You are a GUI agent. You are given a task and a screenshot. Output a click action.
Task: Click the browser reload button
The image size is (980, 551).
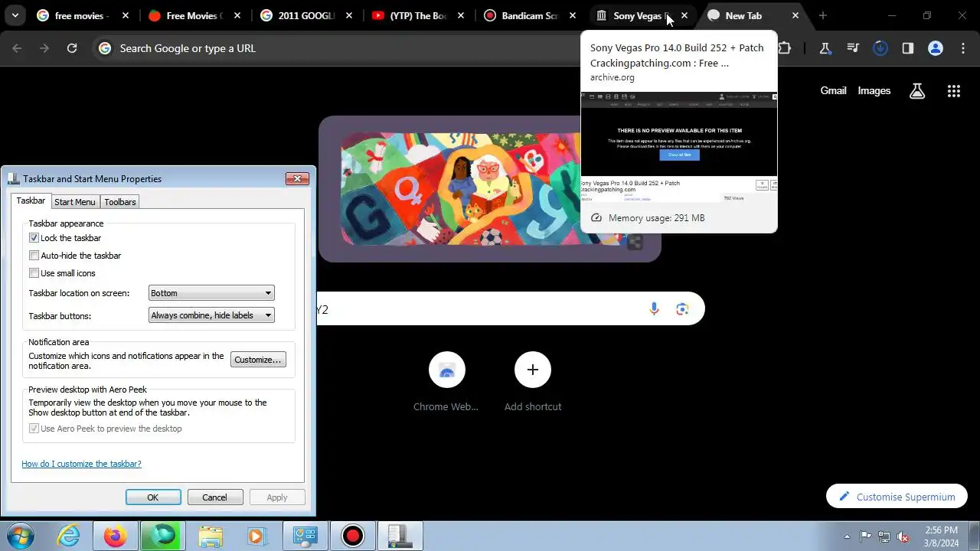72,48
